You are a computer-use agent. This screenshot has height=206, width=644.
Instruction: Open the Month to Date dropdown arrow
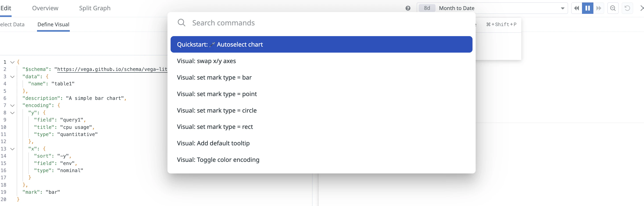point(563,8)
